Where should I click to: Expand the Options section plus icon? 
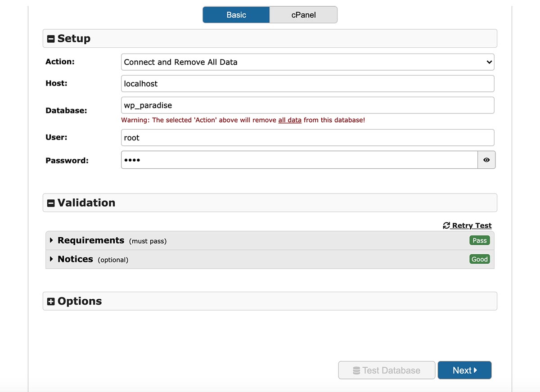tap(51, 302)
